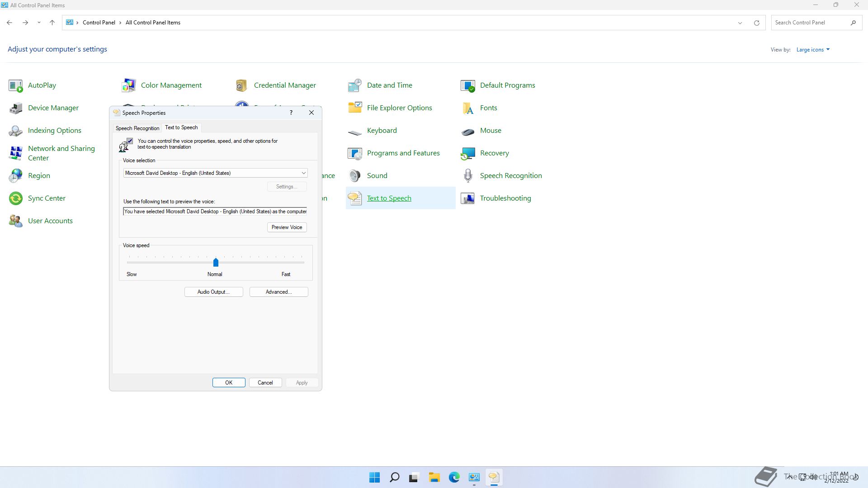Click Control Panel taskbar icon
Screen dimensions: 868x488
(x=474, y=477)
